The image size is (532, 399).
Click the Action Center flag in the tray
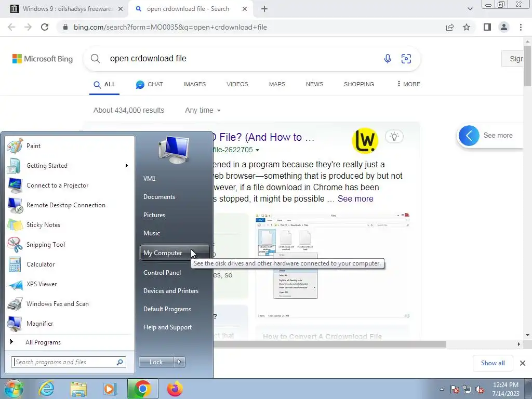(x=455, y=389)
